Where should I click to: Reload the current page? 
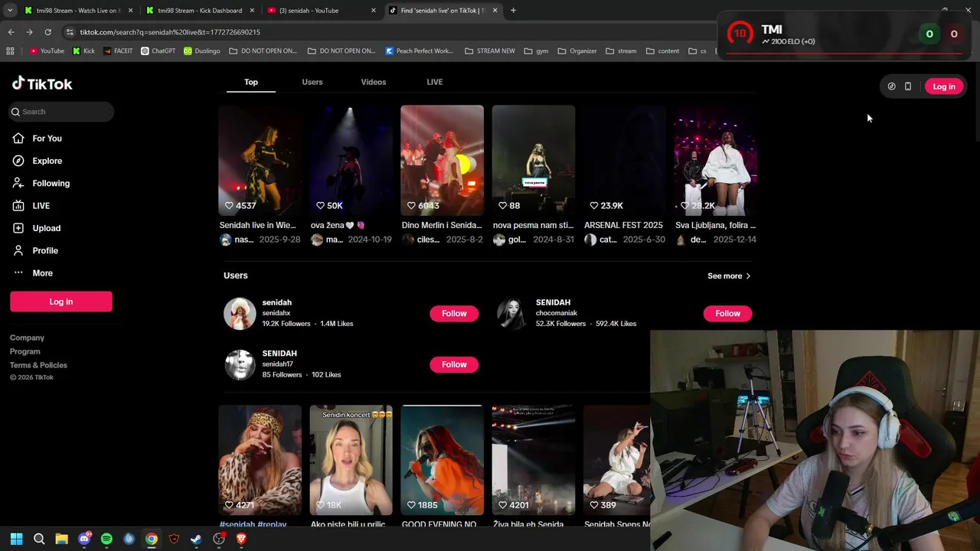47,32
